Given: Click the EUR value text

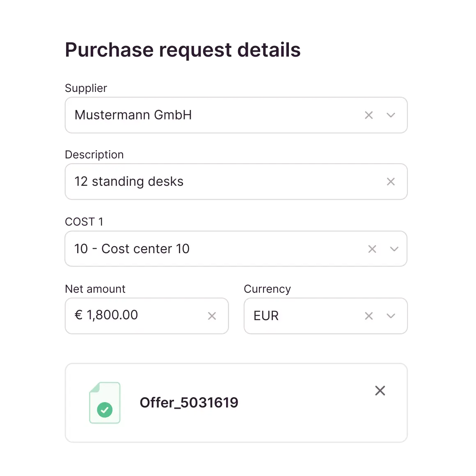Looking at the screenshot, I should click(266, 316).
